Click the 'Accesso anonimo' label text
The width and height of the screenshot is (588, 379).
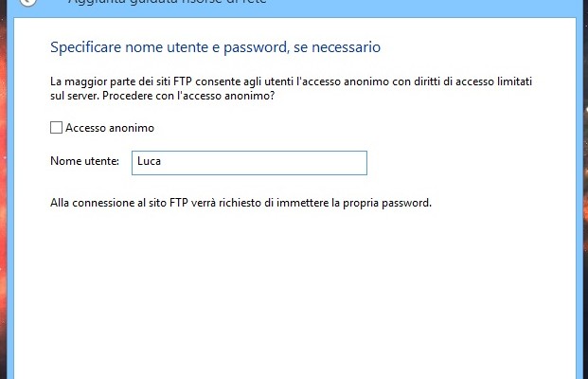pos(110,128)
